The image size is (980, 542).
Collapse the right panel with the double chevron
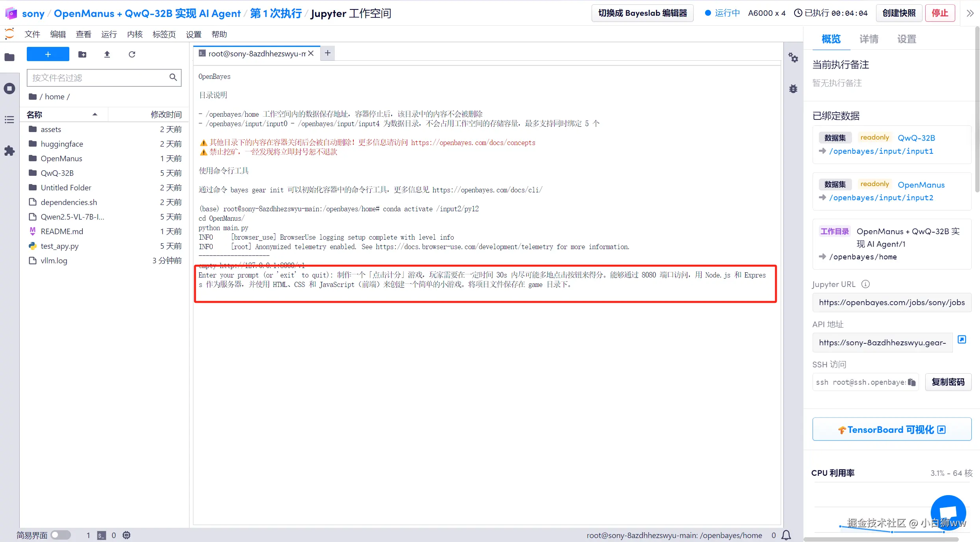tap(970, 13)
